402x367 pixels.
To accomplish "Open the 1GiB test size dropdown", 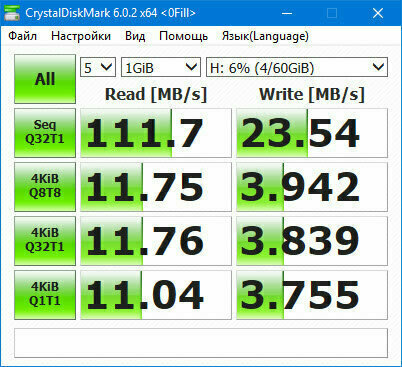I will pyautogui.click(x=161, y=68).
